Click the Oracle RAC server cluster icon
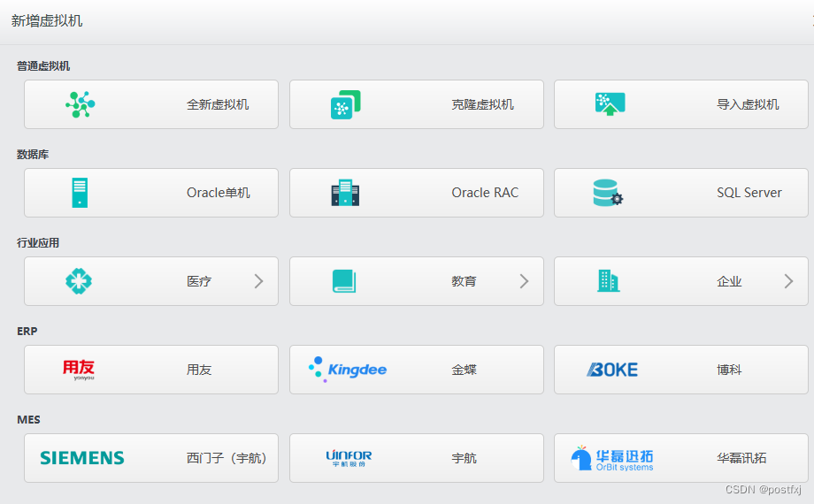 [x=345, y=193]
